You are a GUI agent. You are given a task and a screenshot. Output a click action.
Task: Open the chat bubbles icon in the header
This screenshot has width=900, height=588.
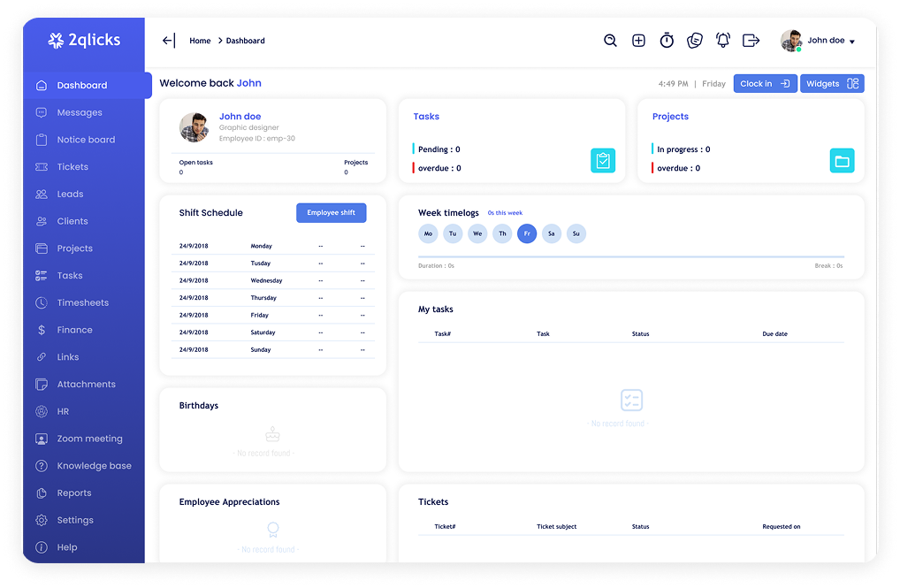695,40
